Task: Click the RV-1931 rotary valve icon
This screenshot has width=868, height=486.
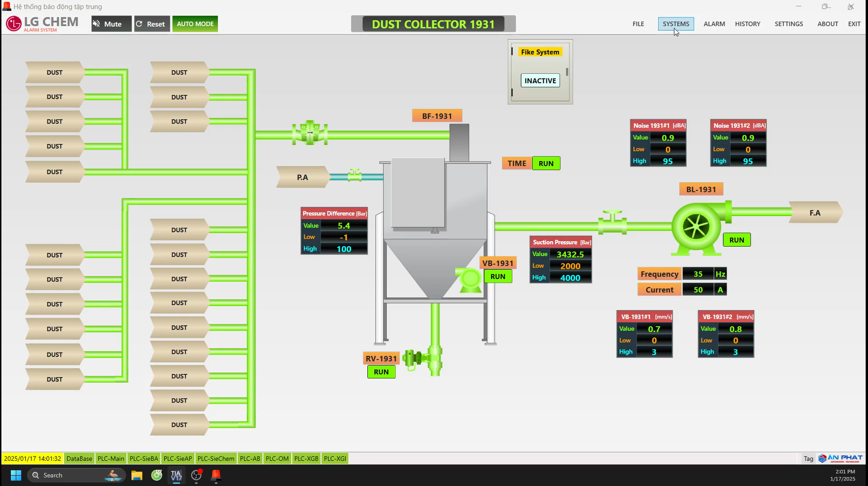Action: click(x=413, y=359)
